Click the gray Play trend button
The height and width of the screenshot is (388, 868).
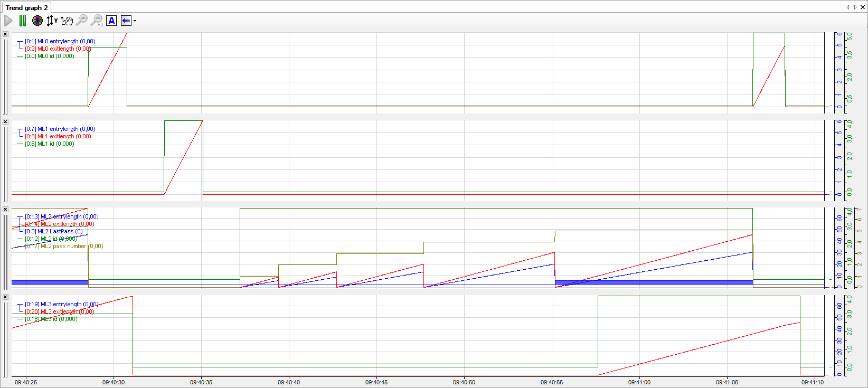pos(8,21)
